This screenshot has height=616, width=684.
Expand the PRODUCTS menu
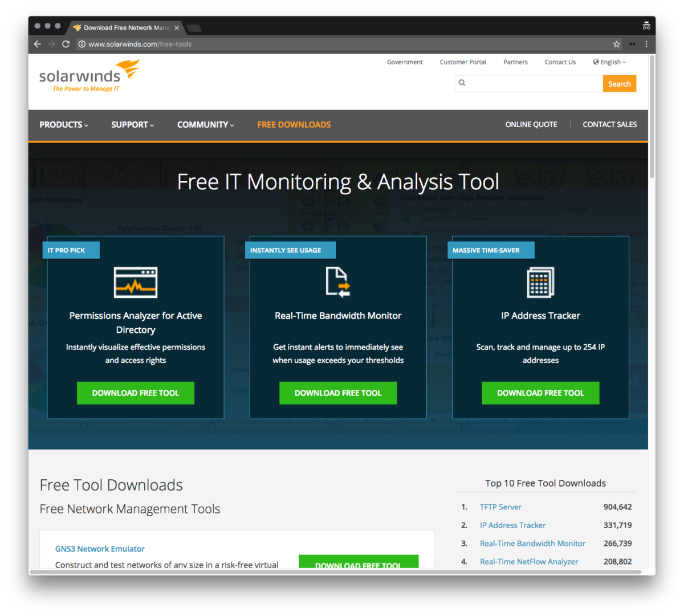[x=64, y=125]
